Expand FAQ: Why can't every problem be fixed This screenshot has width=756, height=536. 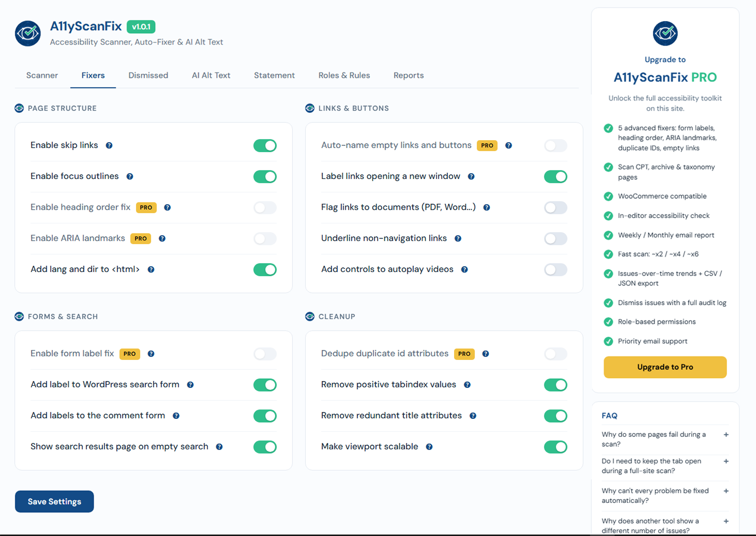click(x=665, y=496)
